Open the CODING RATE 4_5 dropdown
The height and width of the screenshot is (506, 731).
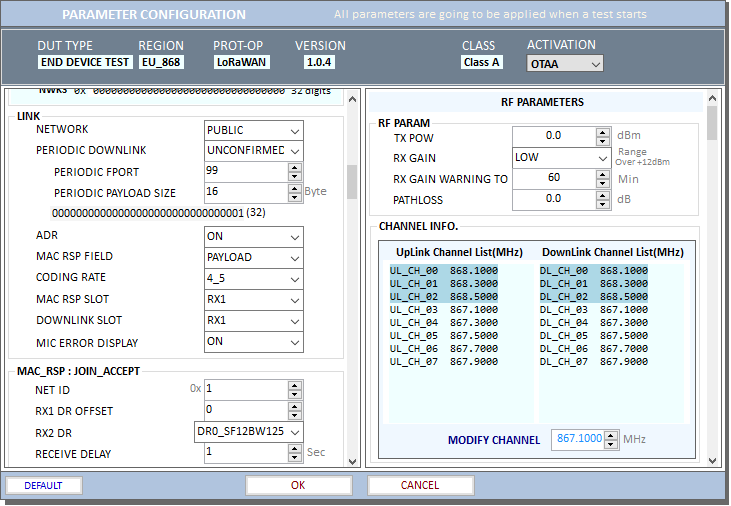pyautogui.click(x=294, y=278)
